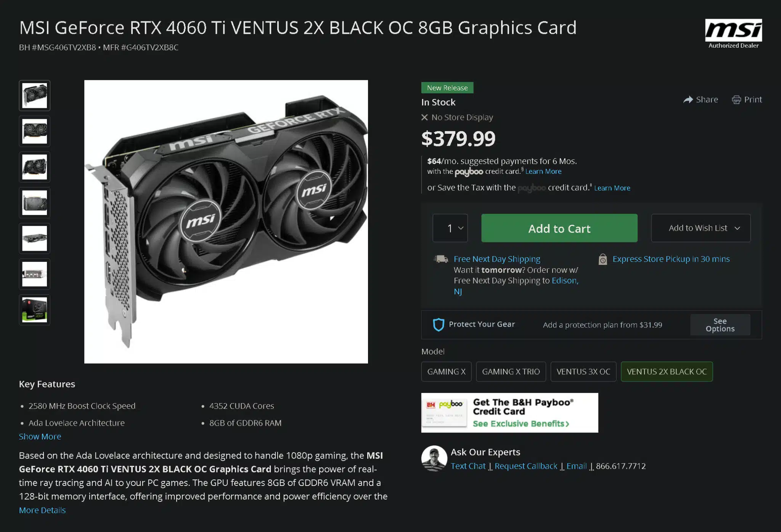Image resolution: width=781 pixels, height=532 pixels.
Task: Expand the Add to Wish List dropdown
Action: point(701,228)
